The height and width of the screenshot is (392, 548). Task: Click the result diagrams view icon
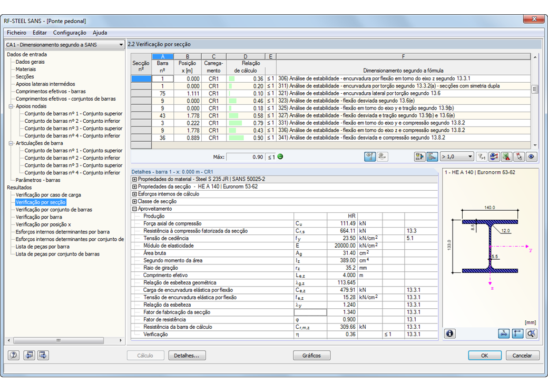click(494, 157)
